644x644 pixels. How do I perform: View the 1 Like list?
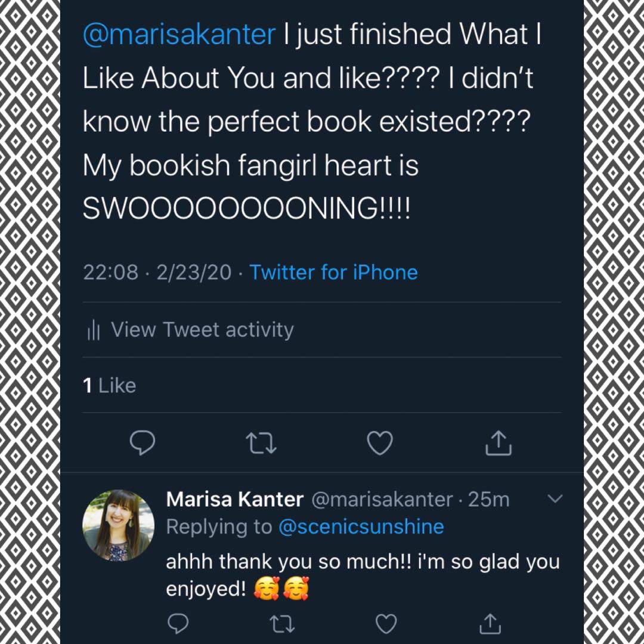110,386
